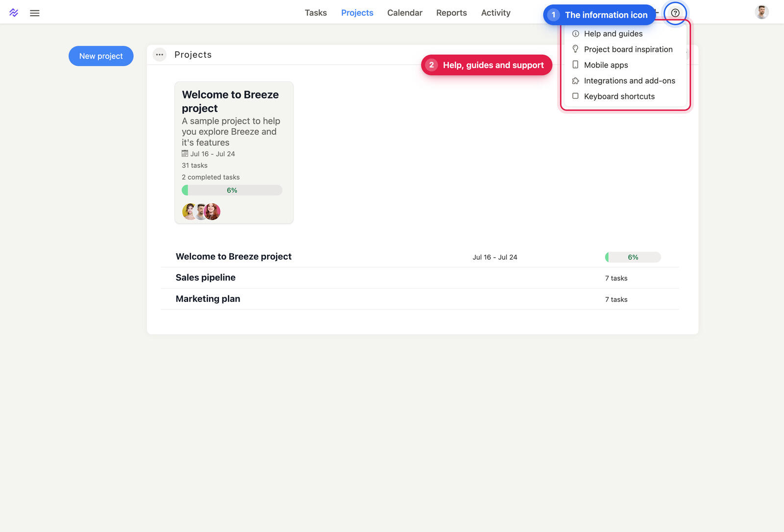Viewport: 784px width, 532px height.
Task: Click the Breeze logo icon
Action: coord(14,13)
